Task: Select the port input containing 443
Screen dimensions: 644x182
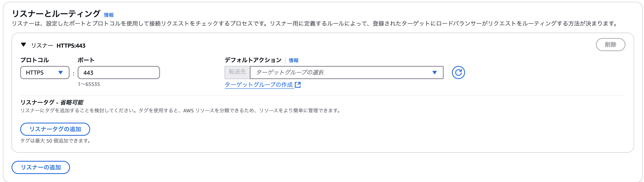Action: (x=119, y=73)
